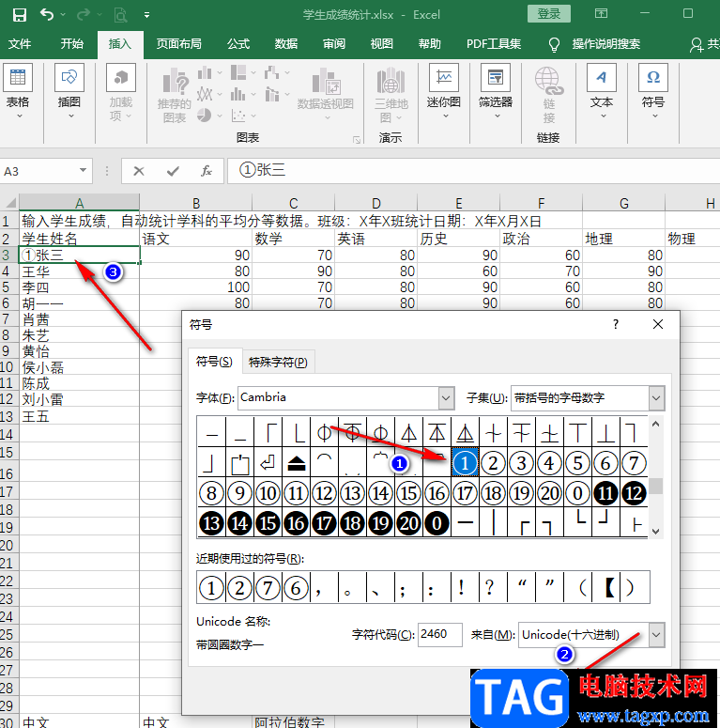Close the 符号 symbol dialog
Image resolution: width=720 pixels, height=728 pixels.
pyautogui.click(x=658, y=324)
